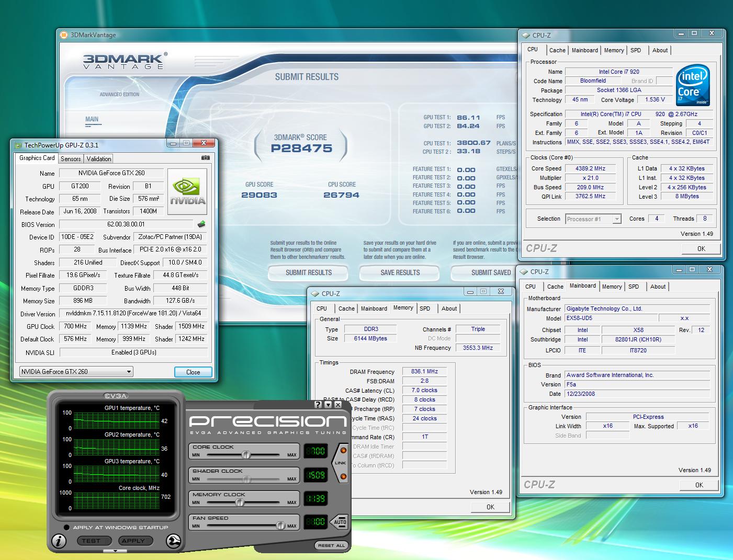Click the 3DMarkVantage title bar icon
This screenshot has width=733, height=560.
coord(64,35)
